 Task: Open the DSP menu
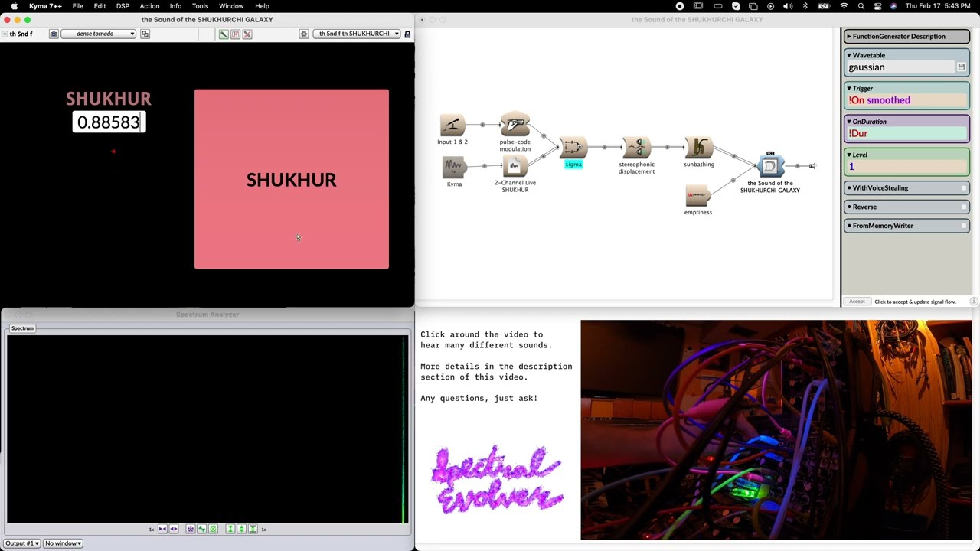122,6
